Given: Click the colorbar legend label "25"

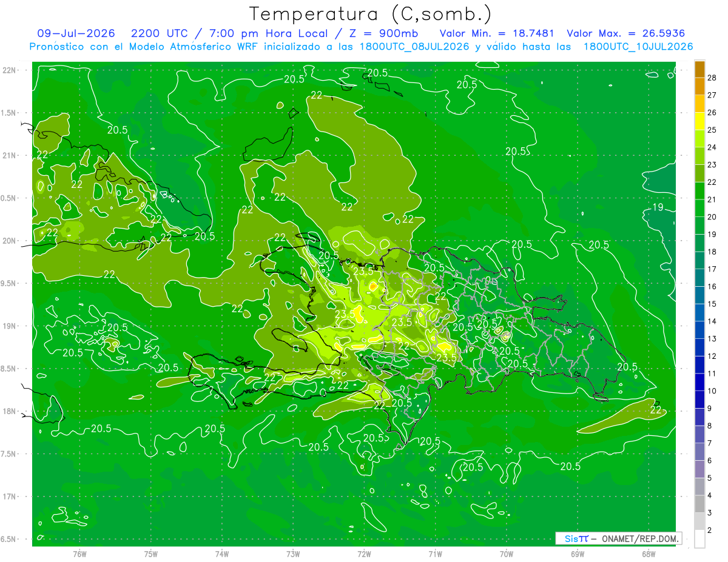Looking at the screenshot, I should coord(712,130).
